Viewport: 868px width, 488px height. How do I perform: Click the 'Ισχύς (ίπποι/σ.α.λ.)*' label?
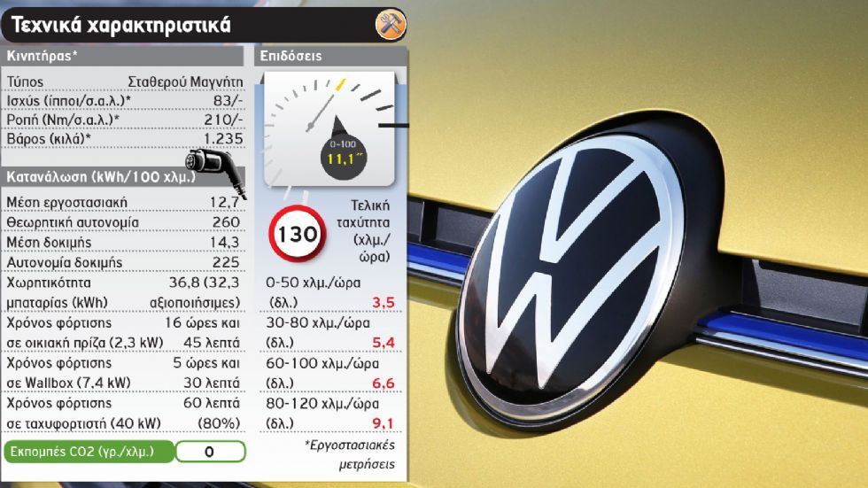click(69, 101)
